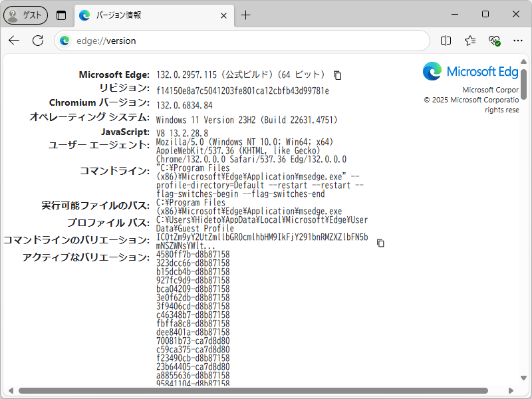532x399 pixels.
Task: Open Browser essentials health panel
Action: [493, 41]
